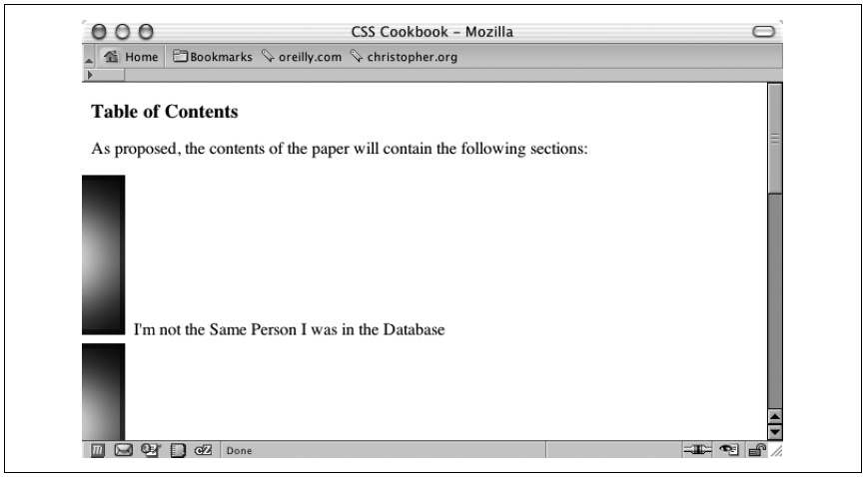Open ChatZilla cZ icon
The height and width of the screenshot is (477, 868).
tap(203, 450)
